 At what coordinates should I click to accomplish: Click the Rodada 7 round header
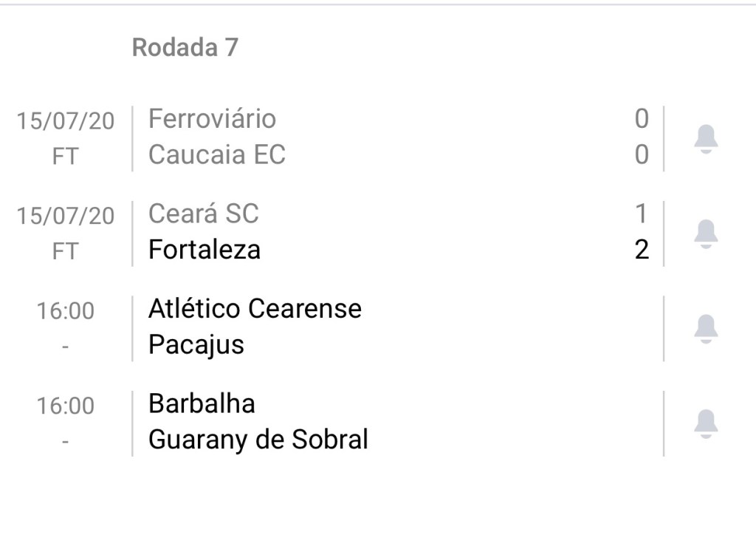coord(185,47)
